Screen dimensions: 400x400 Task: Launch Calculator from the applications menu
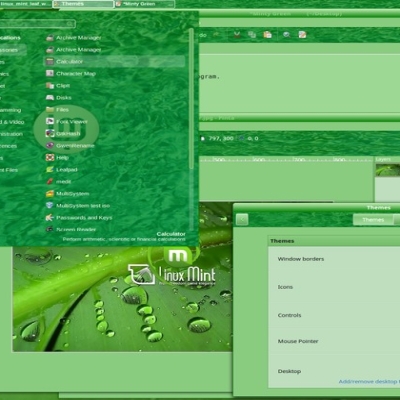[114, 61]
